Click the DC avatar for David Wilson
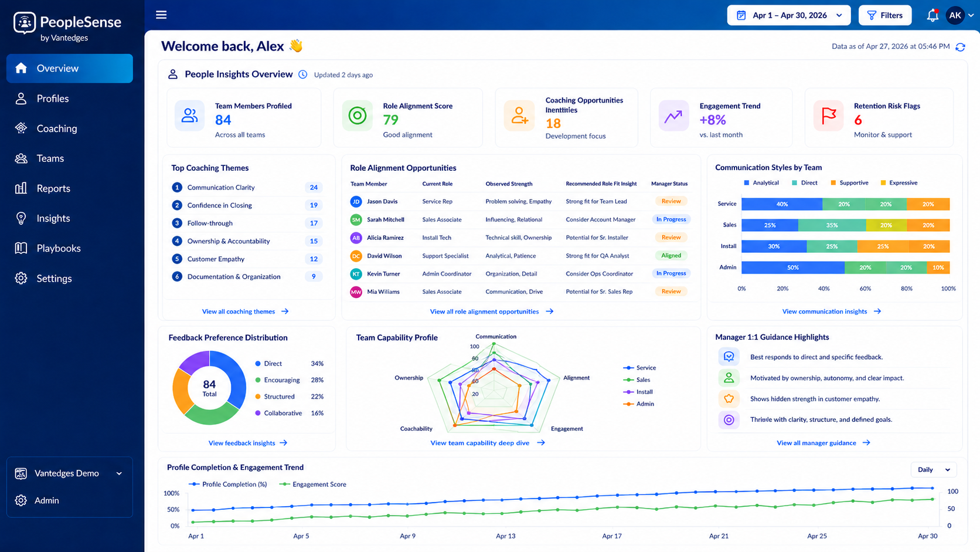This screenshot has width=980, height=552. click(356, 256)
